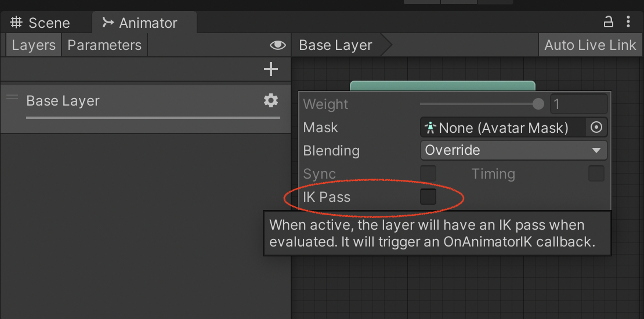Open the Blending Override dropdown
Image resolution: width=644 pixels, height=319 pixels.
(x=513, y=150)
